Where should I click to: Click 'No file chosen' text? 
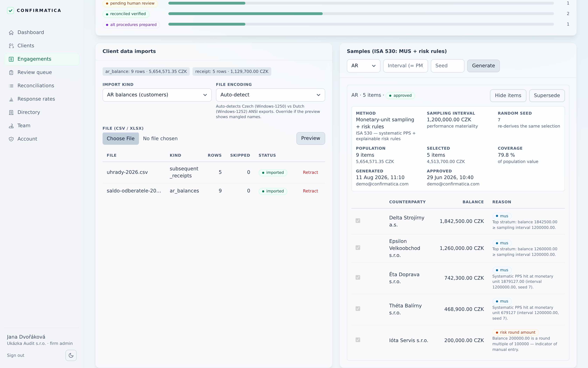[160, 138]
